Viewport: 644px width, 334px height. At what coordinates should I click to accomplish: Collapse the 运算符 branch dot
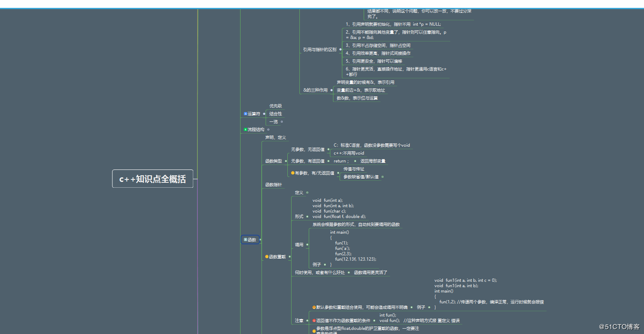click(x=264, y=114)
